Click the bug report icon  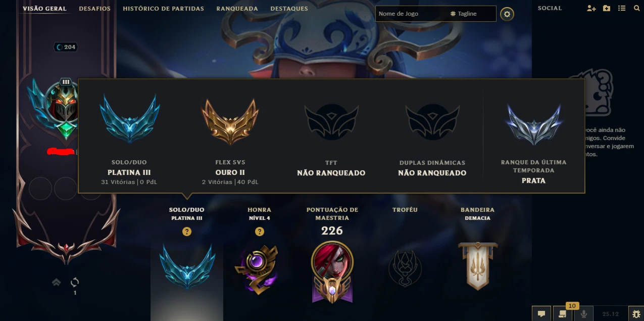pyautogui.click(x=636, y=313)
